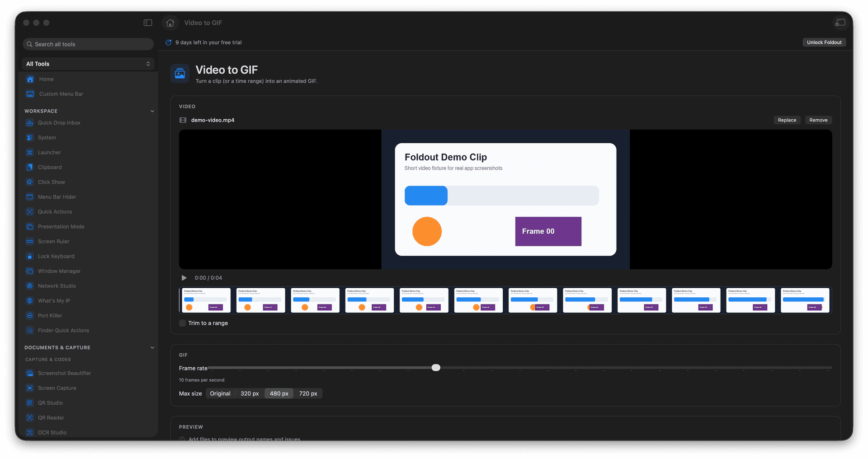This screenshot has width=868, height=459.
Task: Click the Replace video button
Action: tap(787, 120)
